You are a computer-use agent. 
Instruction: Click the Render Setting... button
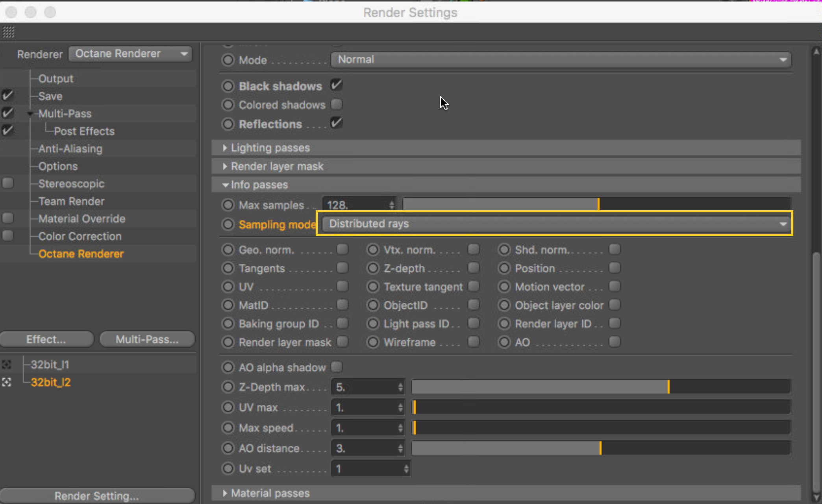click(97, 496)
